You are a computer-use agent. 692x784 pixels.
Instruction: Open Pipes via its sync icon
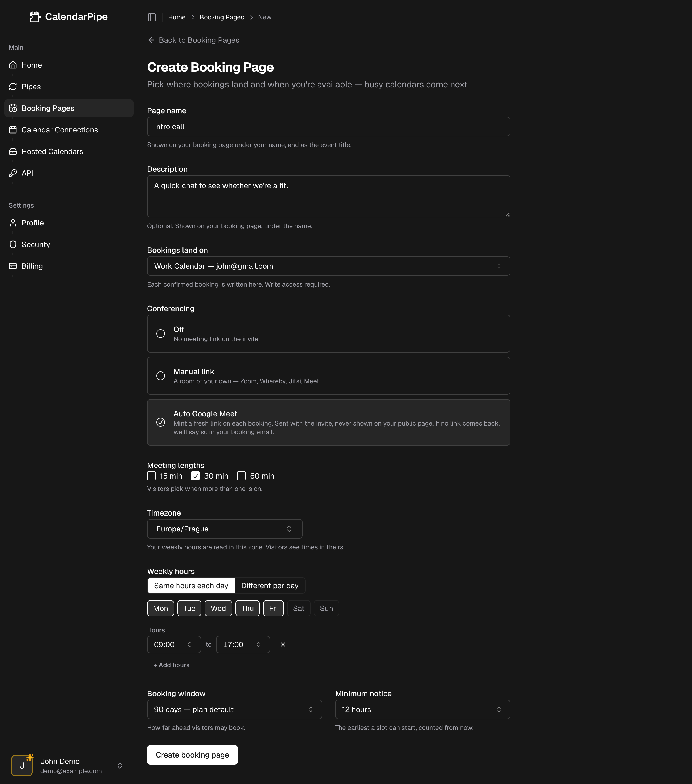coord(13,87)
